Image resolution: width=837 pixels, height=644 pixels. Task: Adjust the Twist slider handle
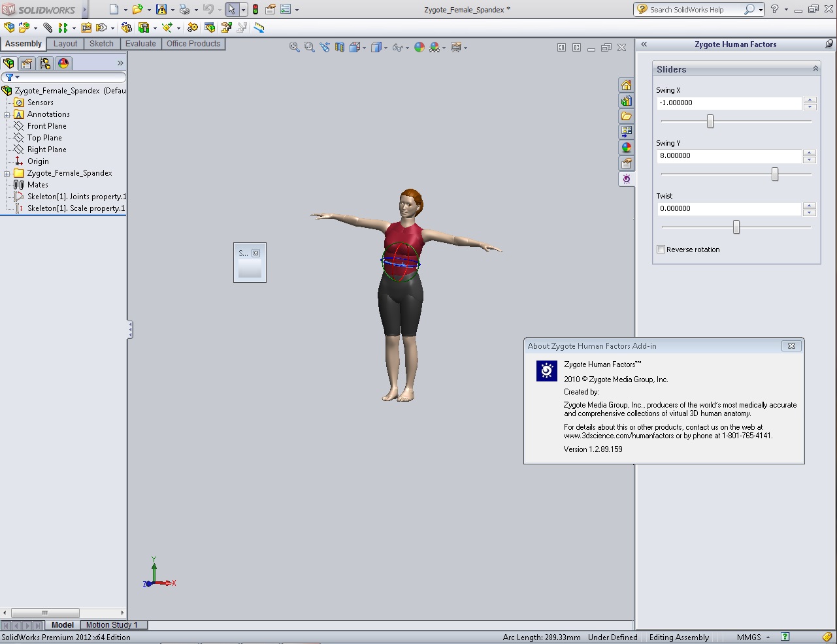[x=736, y=227]
